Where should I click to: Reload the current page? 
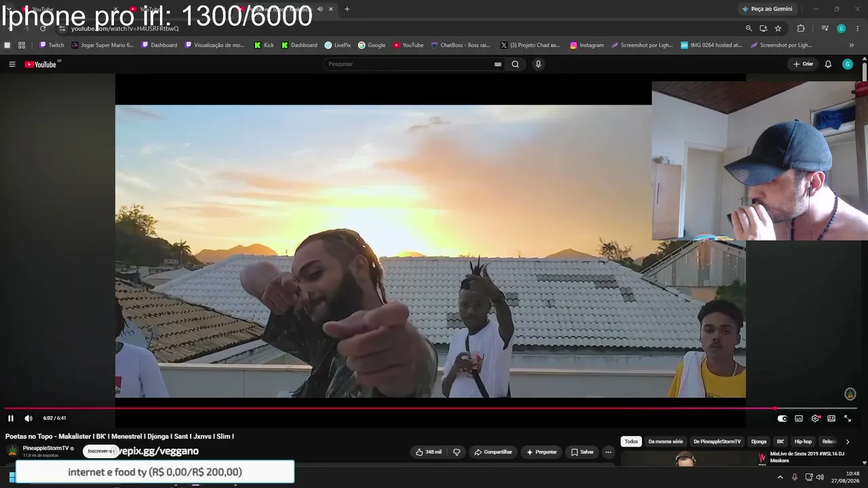point(43,28)
